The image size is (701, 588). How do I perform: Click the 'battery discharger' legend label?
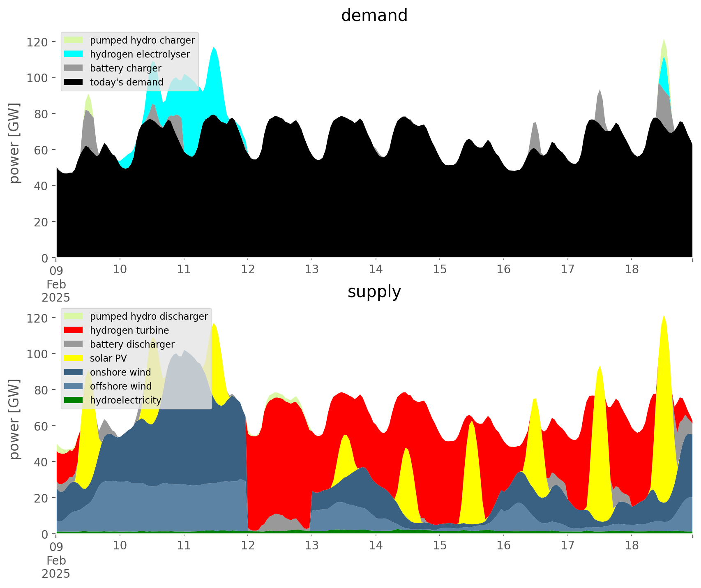[x=132, y=345]
